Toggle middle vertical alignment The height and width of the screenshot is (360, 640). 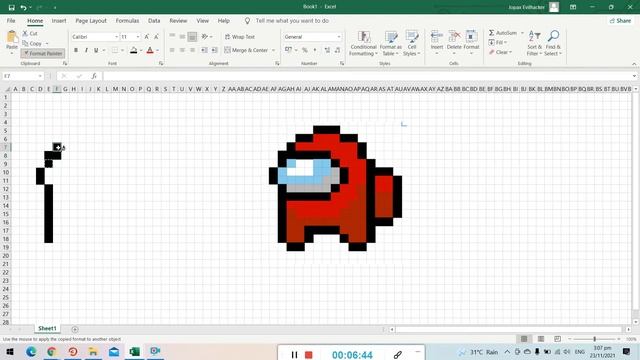[x=182, y=37]
